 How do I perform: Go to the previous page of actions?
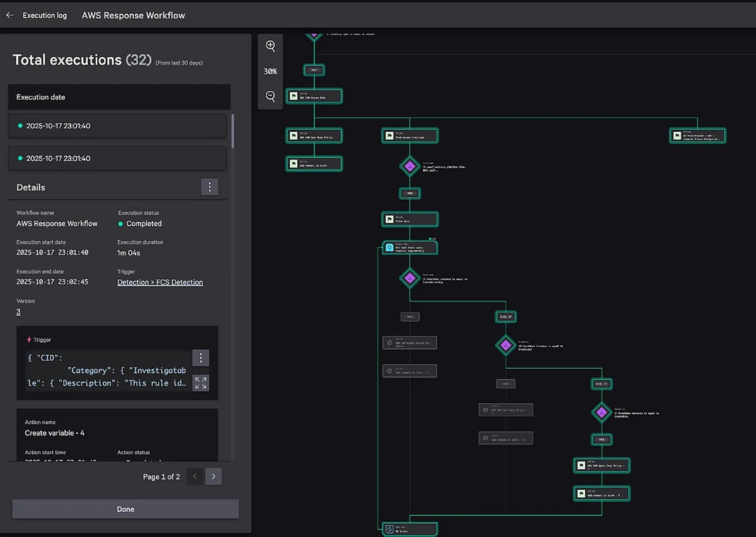tap(195, 476)
